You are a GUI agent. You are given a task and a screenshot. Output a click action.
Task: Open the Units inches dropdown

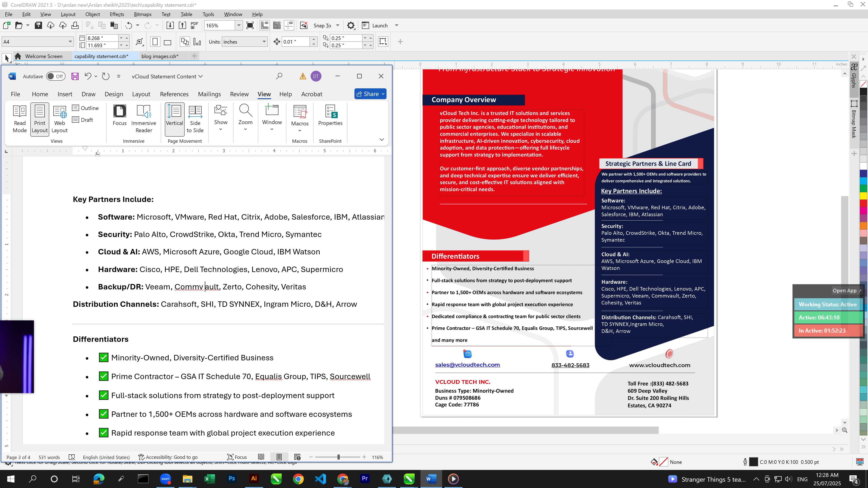pyautogui.click(x=264, y=42)
